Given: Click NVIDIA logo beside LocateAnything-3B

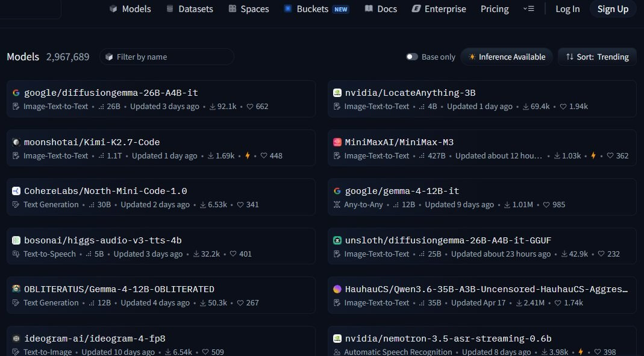Looking at the screenshot, I should pos(337,93).
